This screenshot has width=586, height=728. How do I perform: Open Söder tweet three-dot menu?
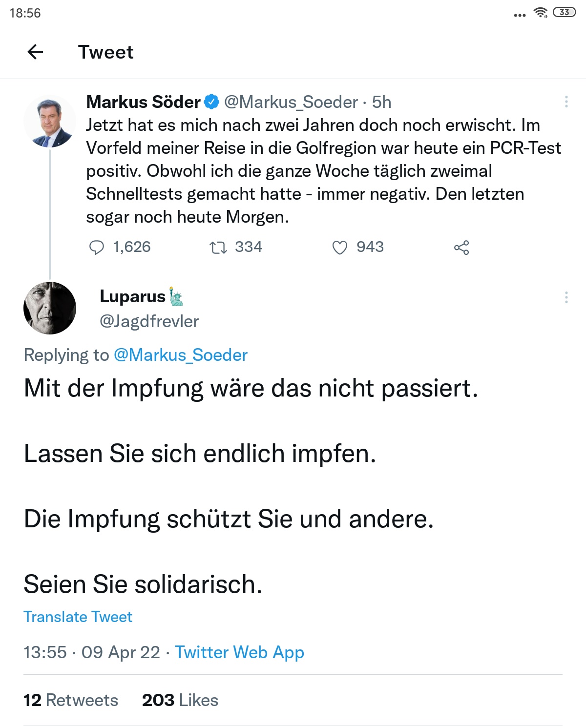click(x=566, y=102)
